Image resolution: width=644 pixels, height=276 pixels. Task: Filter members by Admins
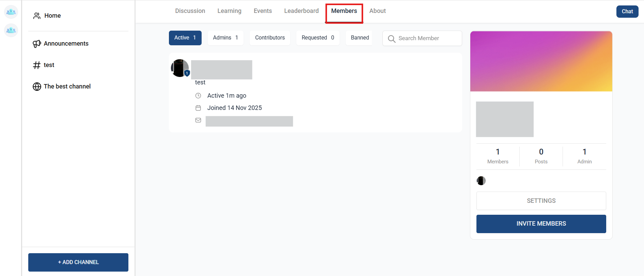(225, 38)
